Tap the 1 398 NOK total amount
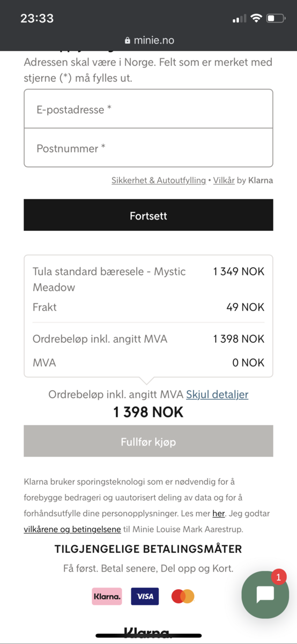Screen dimensions: 297x644 tap(148, 412)
